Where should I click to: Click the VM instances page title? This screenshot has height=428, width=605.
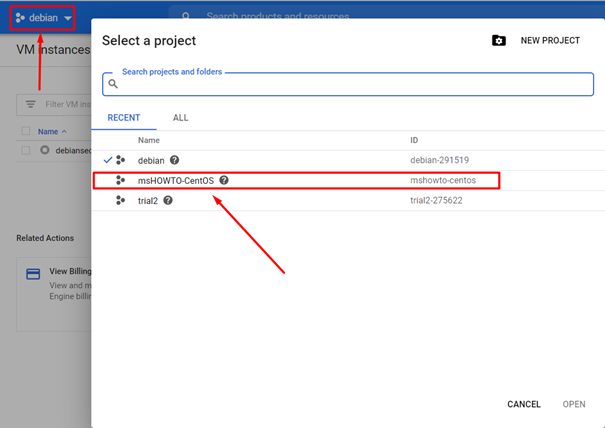(53, 50)
